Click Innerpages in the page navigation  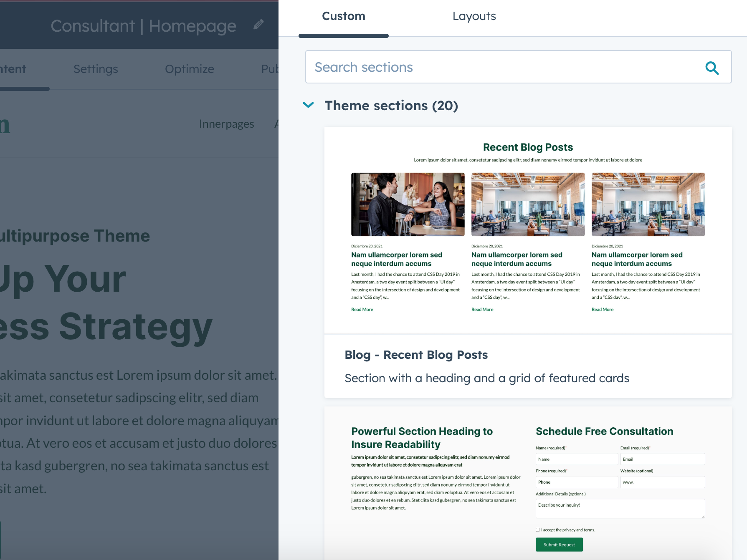pyautogui.click(x=226, y=124)
